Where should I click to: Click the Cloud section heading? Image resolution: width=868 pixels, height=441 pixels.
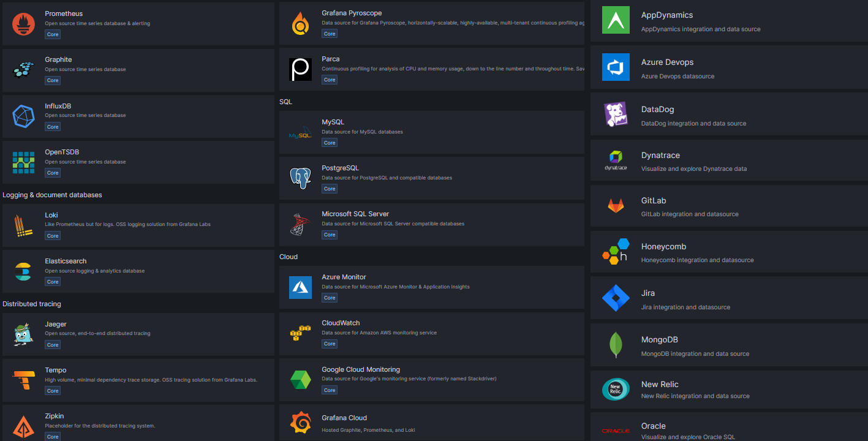[289, 257]
